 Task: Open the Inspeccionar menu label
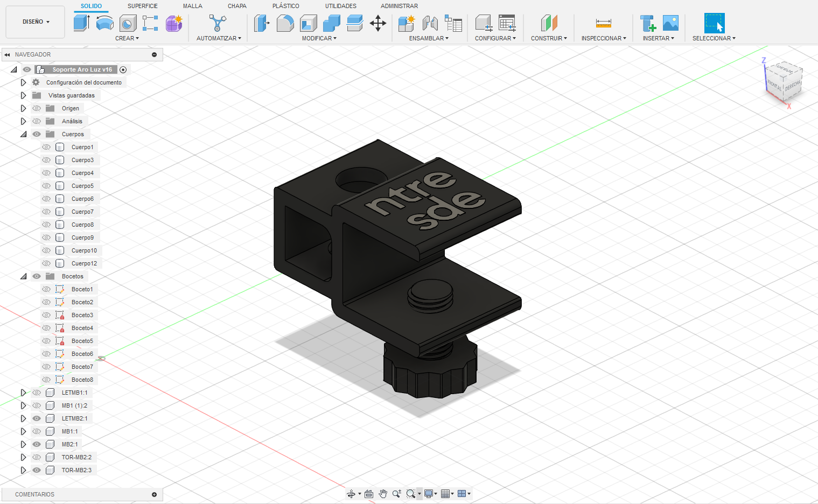604,38
